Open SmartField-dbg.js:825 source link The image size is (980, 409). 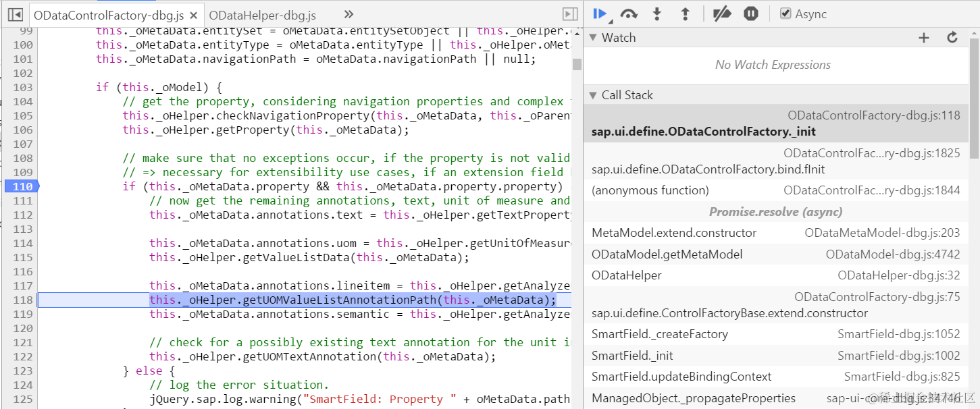coord(902,377)
